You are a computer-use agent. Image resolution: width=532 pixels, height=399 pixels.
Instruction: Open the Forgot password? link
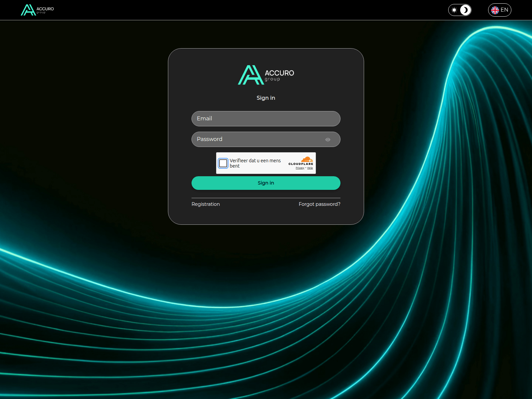click(319, 204)
